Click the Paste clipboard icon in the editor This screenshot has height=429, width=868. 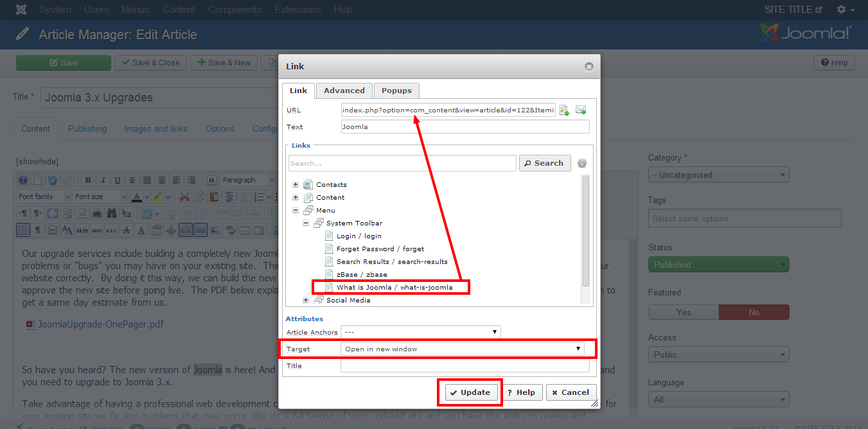tap(214, 197)
